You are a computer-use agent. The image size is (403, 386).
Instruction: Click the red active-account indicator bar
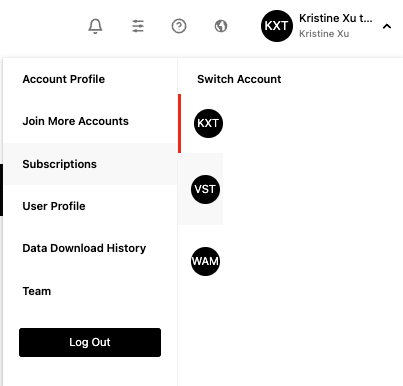click(180, 124)
